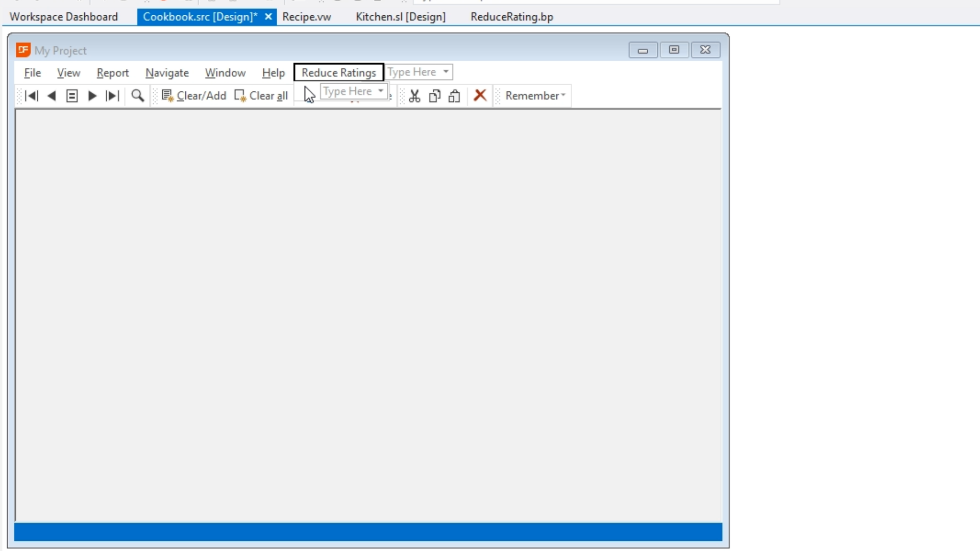Open the menu bar Type Here dropdown arrow
Screen dimensions: 980x551
[446, 72]
